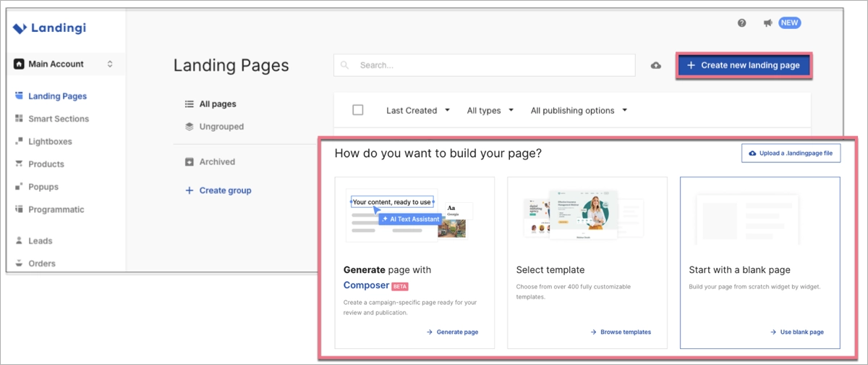
Task: Open Smart Sections in sidebar
Action: pos(59,119)
